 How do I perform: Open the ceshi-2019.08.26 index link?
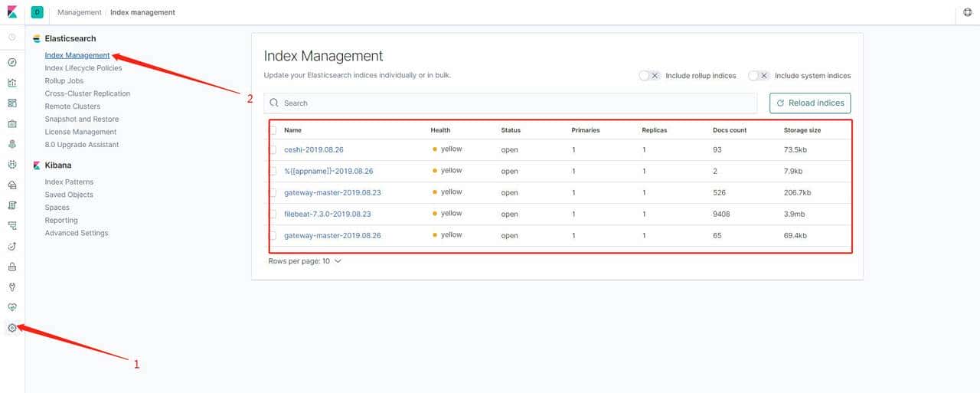pyautogui.click(x=313, y=150)
